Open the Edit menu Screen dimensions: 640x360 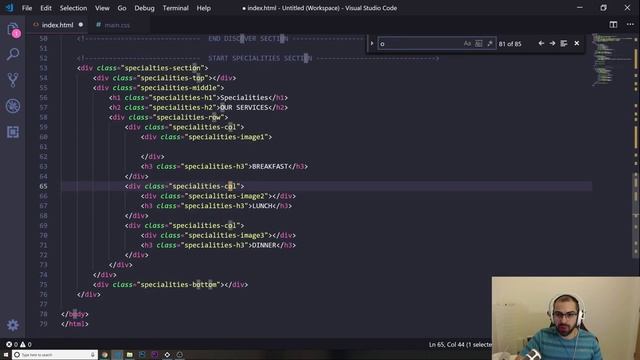click(x=46, y=8)
